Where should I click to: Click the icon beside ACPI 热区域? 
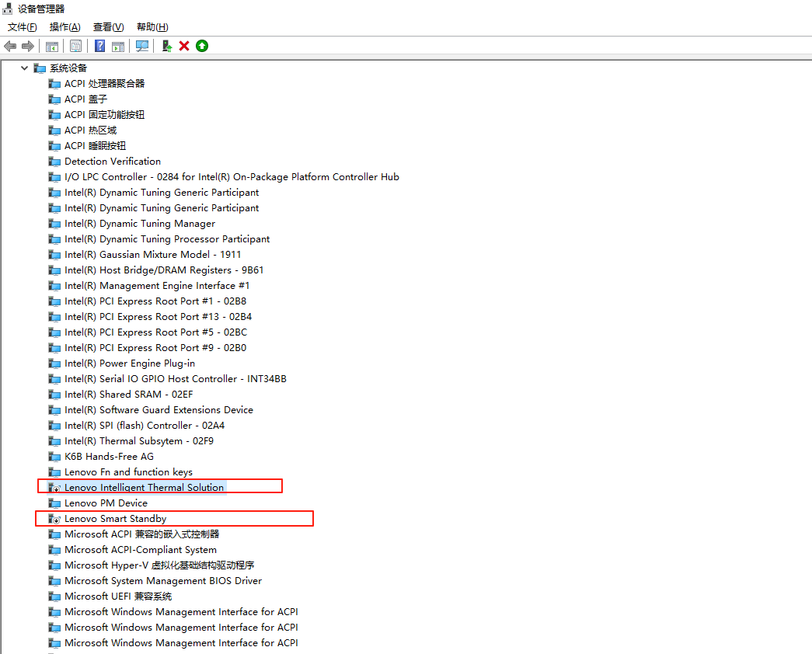54,130
